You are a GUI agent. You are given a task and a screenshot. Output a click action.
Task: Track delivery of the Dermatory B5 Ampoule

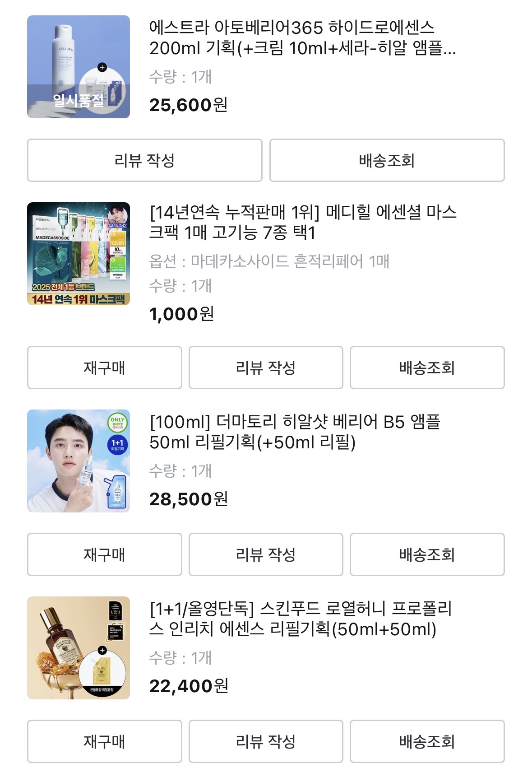point(427,554)
